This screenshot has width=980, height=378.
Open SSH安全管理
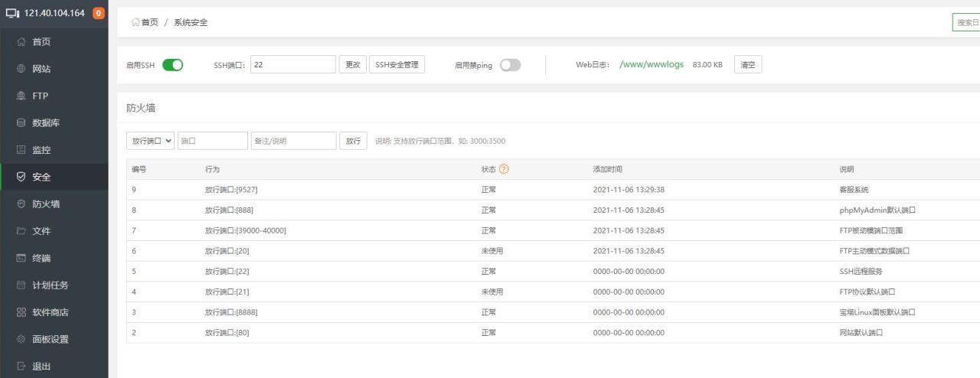tap(397, 65)
